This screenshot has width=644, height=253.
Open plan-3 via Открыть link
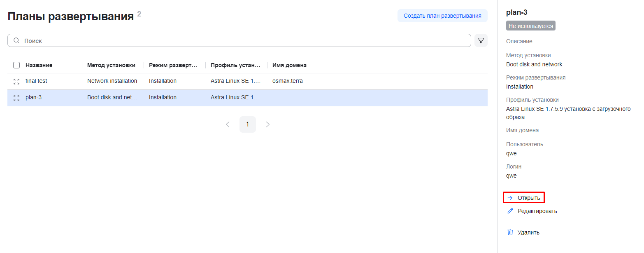528,198
